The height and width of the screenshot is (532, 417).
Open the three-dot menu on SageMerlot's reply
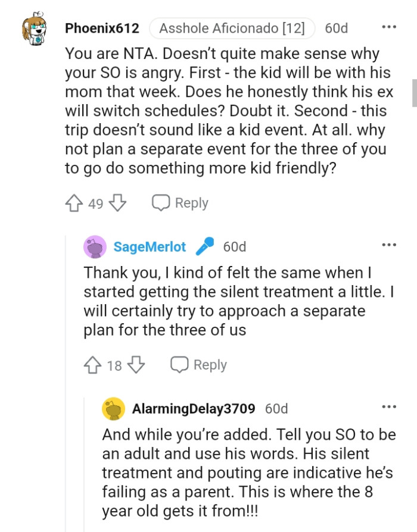390,244
